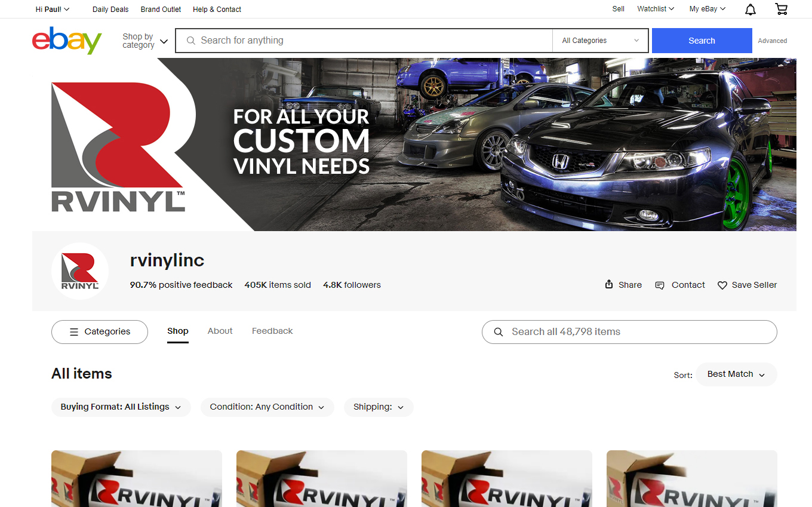Click the Contact seller icon
812x507 pixels.
point(660,285)
